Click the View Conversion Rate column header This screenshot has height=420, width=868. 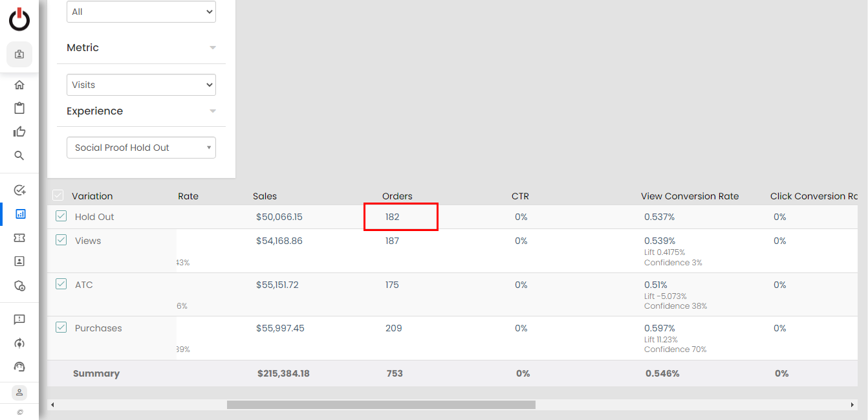coord(689,196)
